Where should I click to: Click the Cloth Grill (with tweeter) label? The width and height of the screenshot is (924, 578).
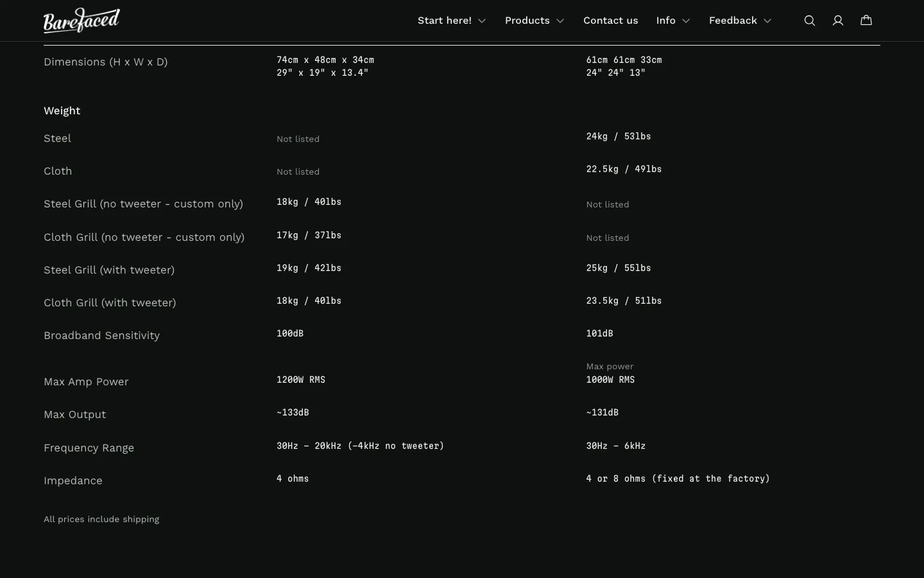[110, 303]
